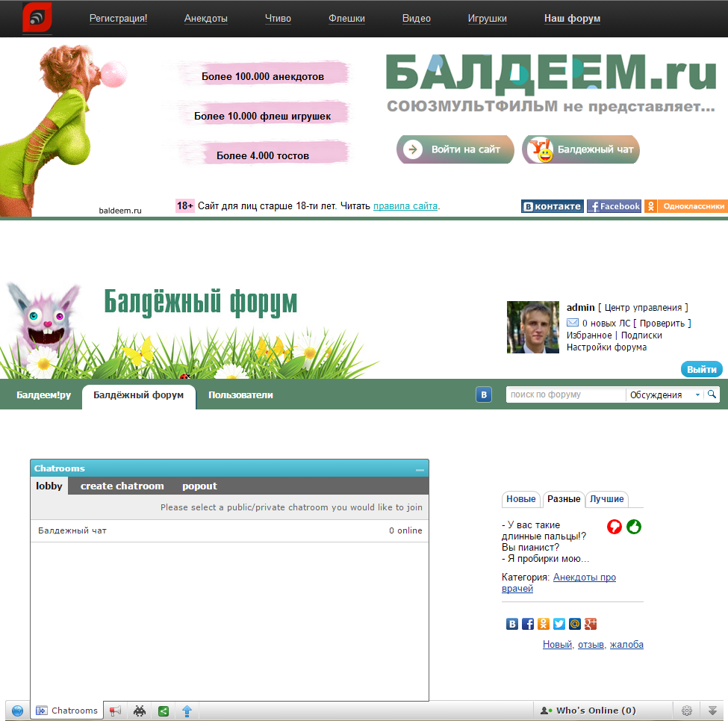Viewport: 728px width, 721px height.
Task: Open the жалоба link
Action: [x=626, y=645]
